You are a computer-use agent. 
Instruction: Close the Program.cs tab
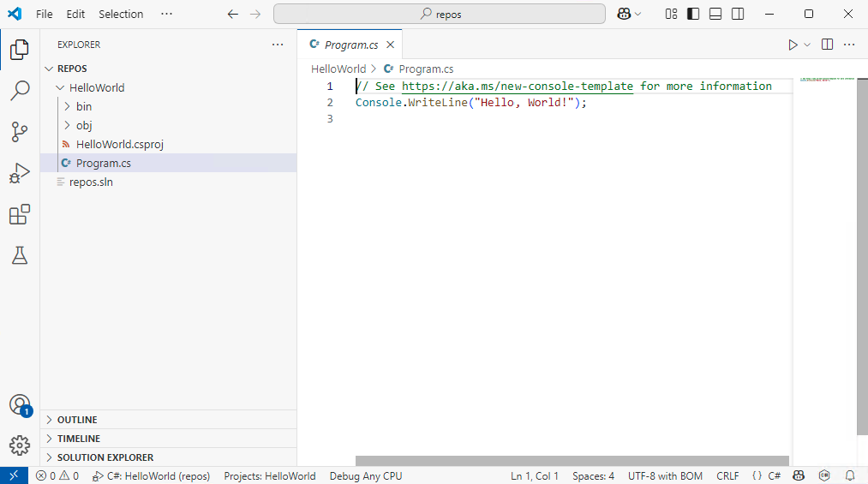[x=390, y=45]
